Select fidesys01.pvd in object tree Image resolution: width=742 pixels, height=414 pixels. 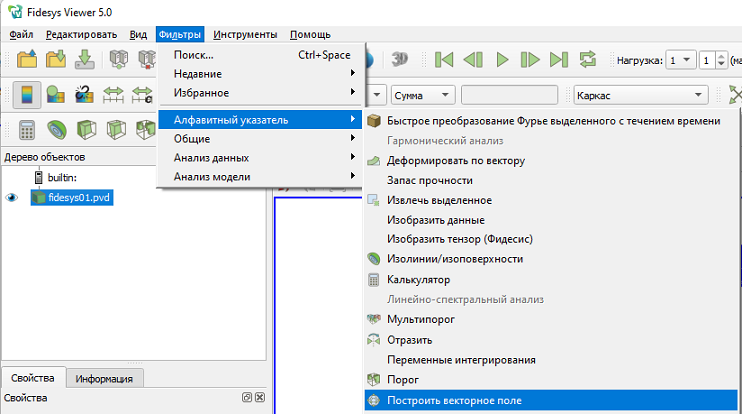point(72,197)
